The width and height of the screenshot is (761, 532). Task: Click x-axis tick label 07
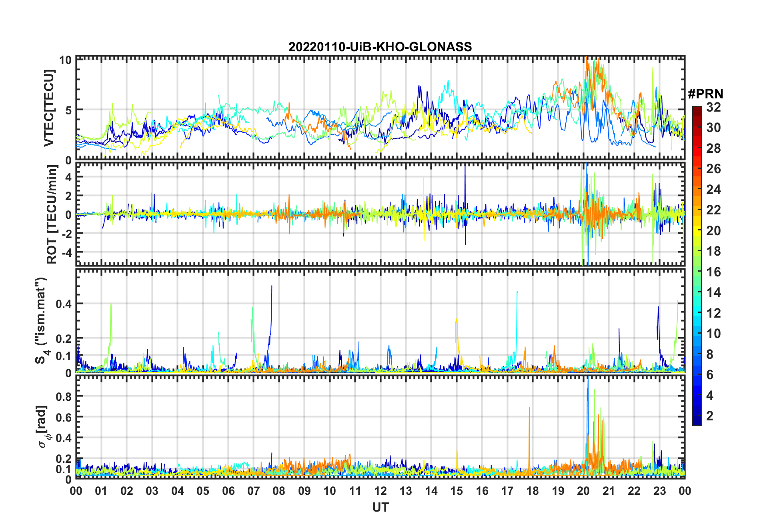coord(254,491)
